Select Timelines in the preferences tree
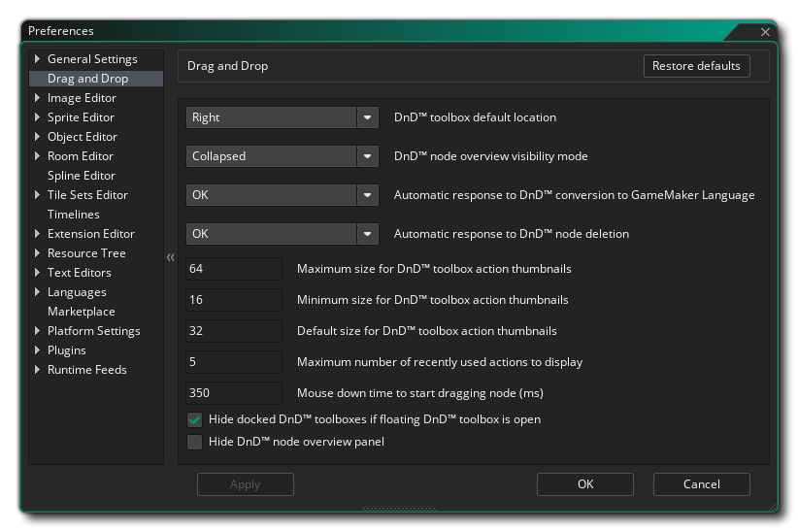 [74, 215]
